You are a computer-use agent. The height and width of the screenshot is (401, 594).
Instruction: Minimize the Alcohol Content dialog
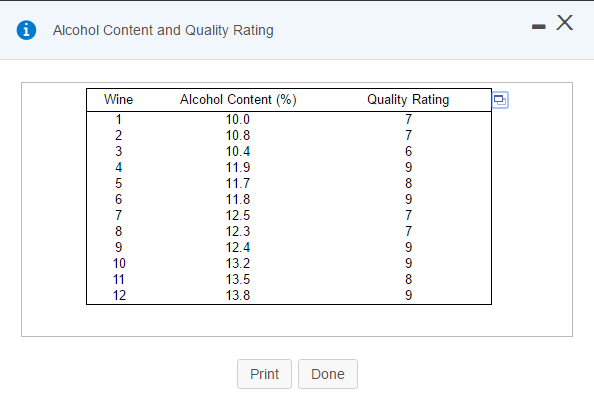[x=538, y=26]
